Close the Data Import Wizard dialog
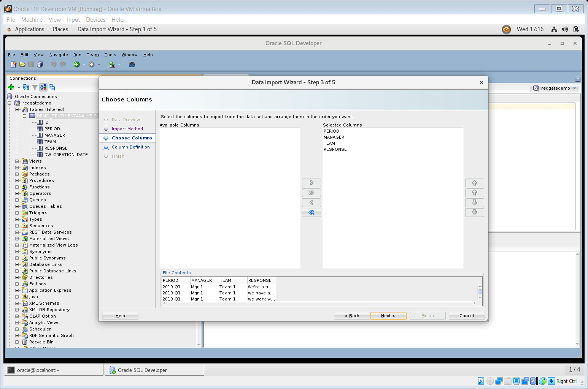 coord(482,82)
